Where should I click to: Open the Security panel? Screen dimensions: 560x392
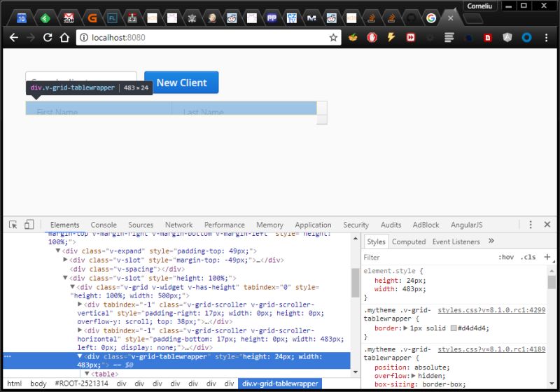click(x=356, y=225)
